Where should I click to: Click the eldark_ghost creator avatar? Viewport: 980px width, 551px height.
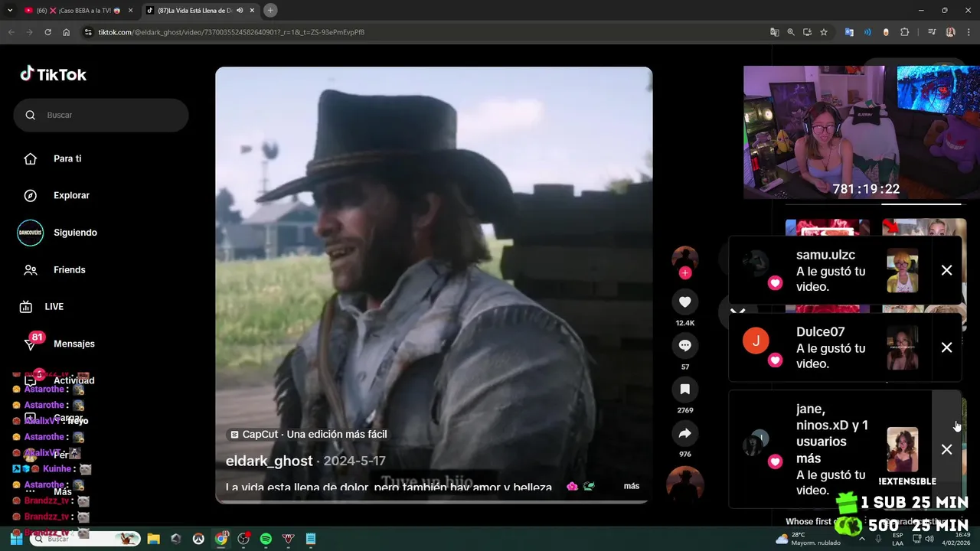click(684, 259)
